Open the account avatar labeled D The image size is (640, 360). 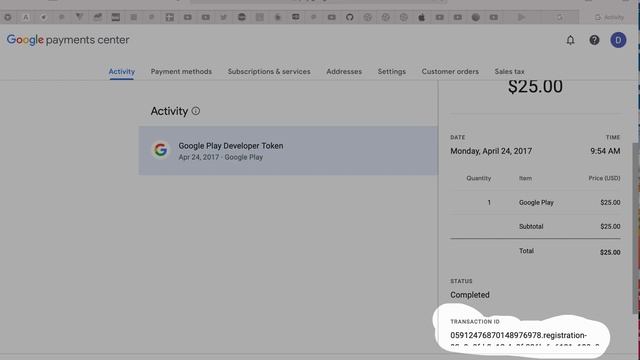[618, 40]
